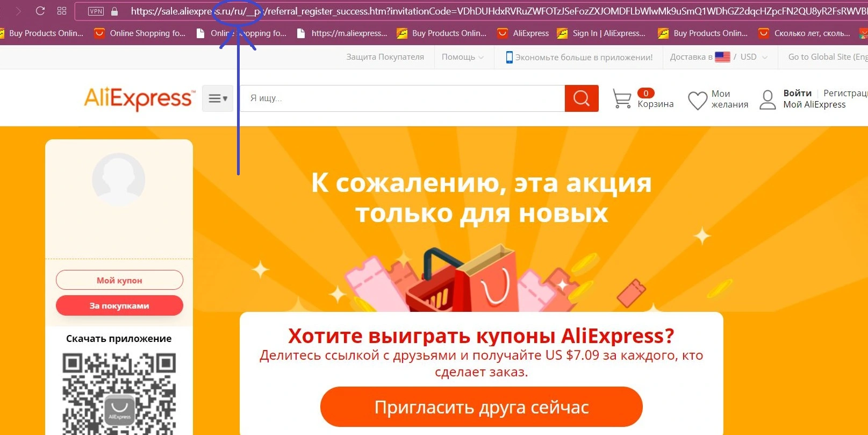Click the heading "К сожалению, эта акция только для новых"

click(x=482, y=198)
